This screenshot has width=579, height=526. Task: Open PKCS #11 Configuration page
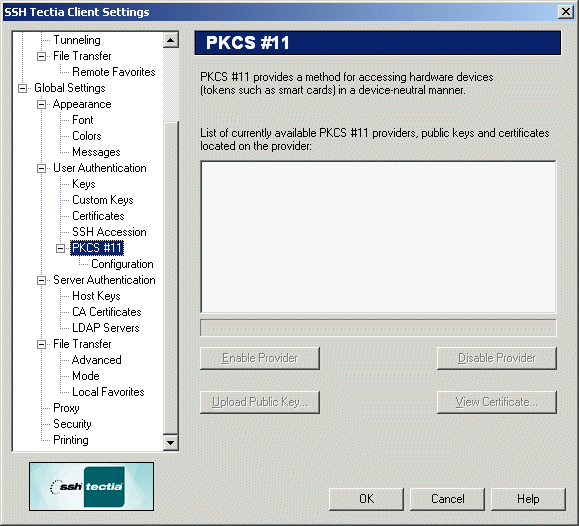pos(122,264)
